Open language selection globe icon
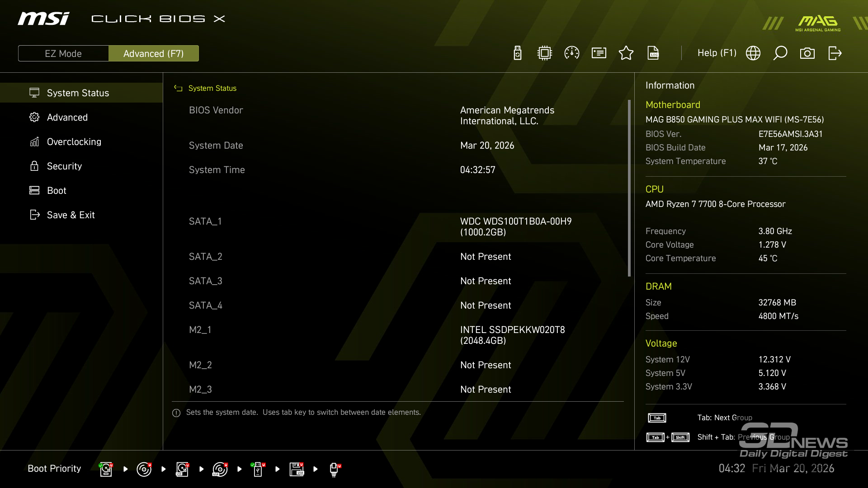 click(x=753, y=53)
